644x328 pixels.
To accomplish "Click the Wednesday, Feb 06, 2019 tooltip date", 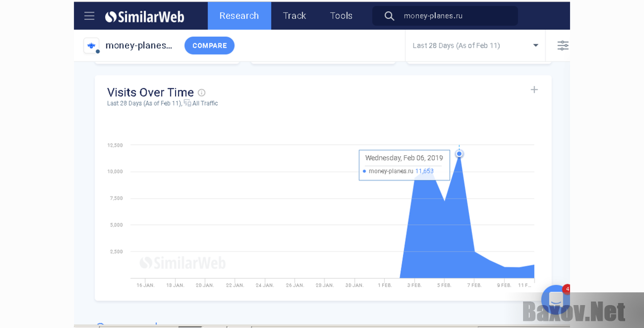I will (404, 158).
